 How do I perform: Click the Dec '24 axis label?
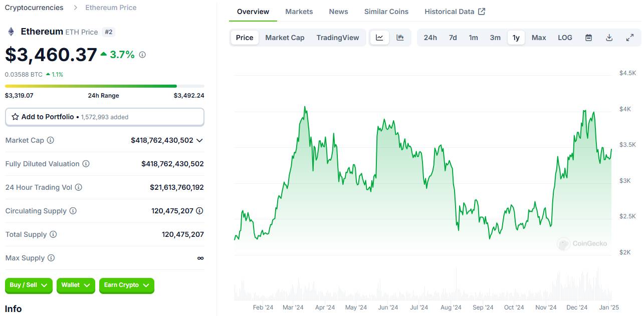click(x=577, y=307)
